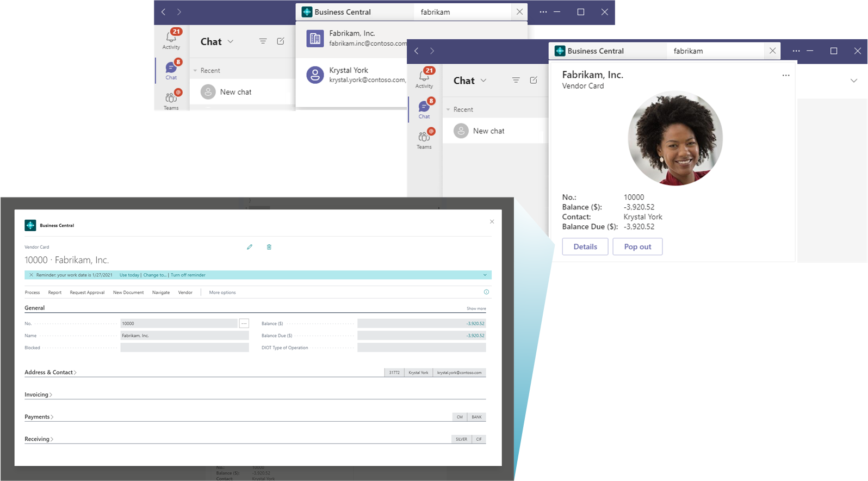This screenshot has height=481, width=868.
Task: Click new chat compose icon in back window
Action: 281,41
